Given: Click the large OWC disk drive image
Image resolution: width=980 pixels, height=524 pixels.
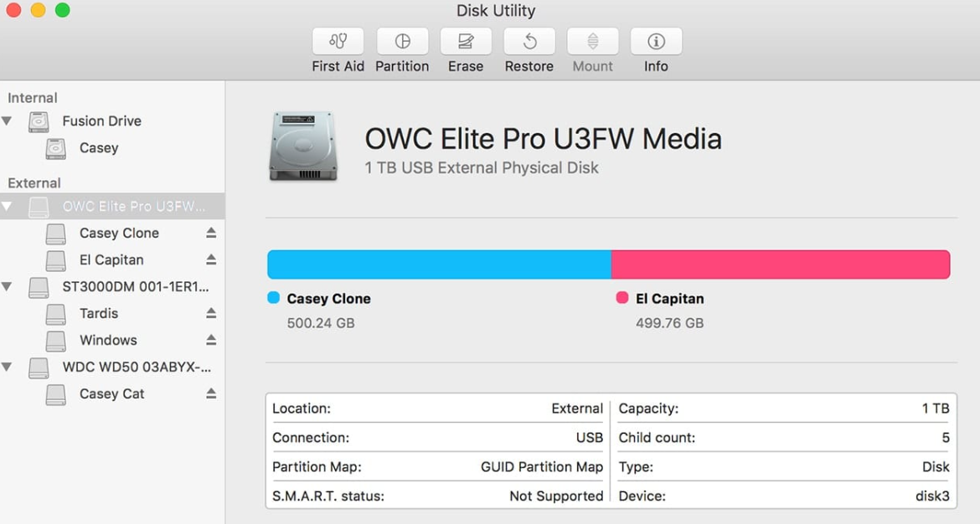Looking at the screenshot, I should point(303,146).
